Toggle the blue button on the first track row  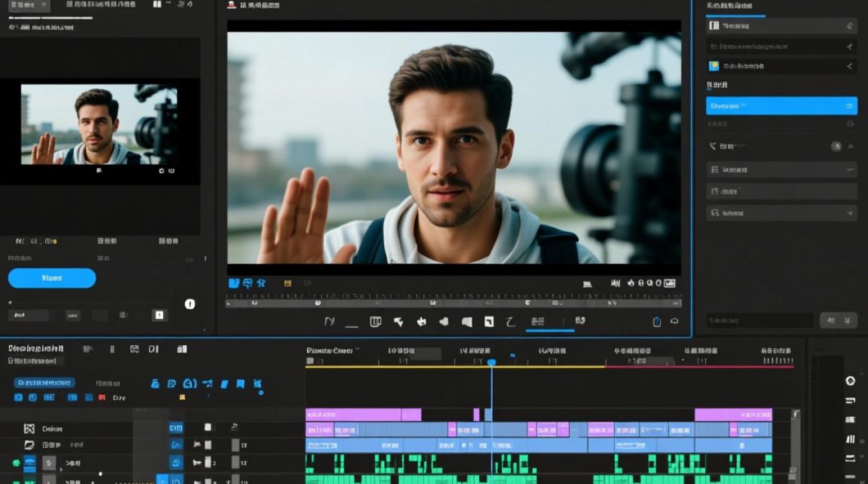tap(176, 428)
